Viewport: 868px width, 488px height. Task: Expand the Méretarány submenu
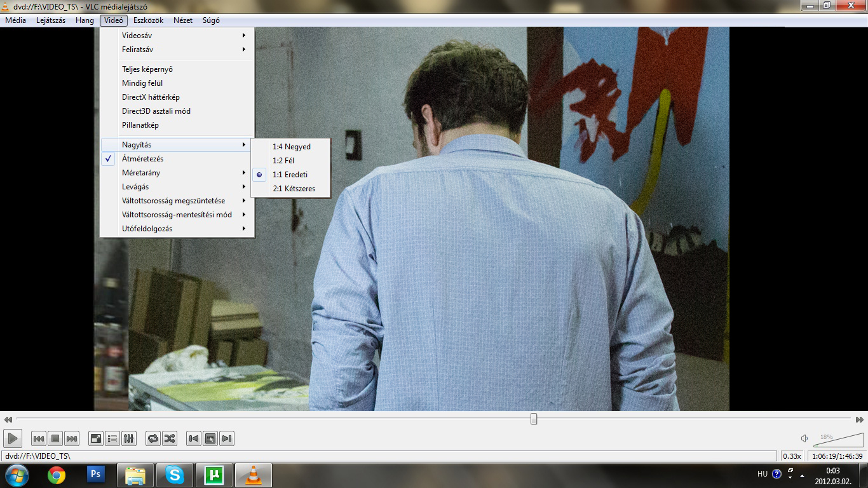(x=177, y=173)
